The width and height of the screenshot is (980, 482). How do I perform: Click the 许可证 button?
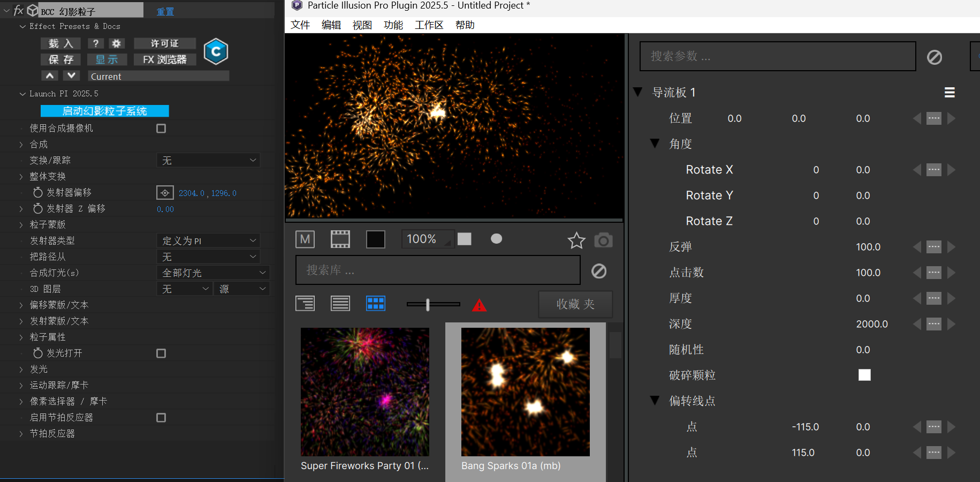pos(165,43)
